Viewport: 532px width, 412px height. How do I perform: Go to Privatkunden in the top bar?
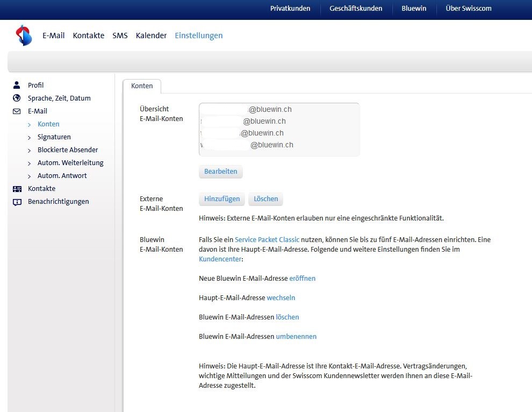(290, 8)
